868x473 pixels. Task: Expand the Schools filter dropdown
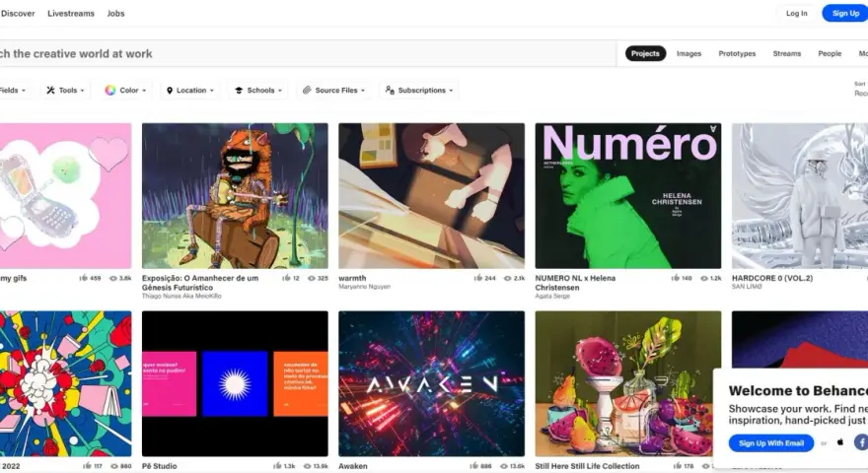(258, 91)
